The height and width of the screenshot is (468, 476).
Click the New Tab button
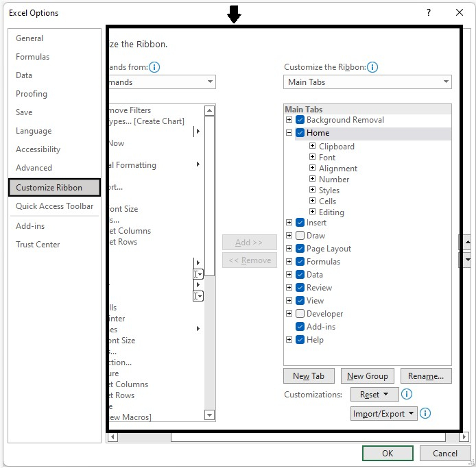click(309, 376)
